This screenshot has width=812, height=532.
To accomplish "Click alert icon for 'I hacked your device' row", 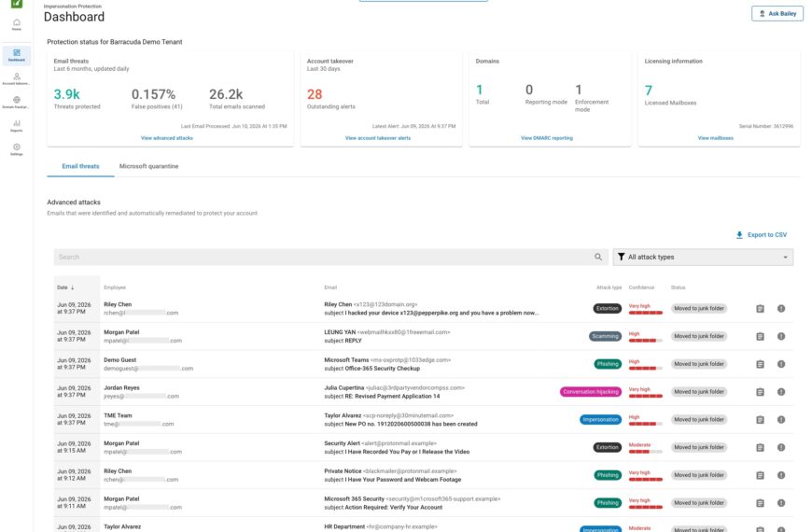I will 781,309.
